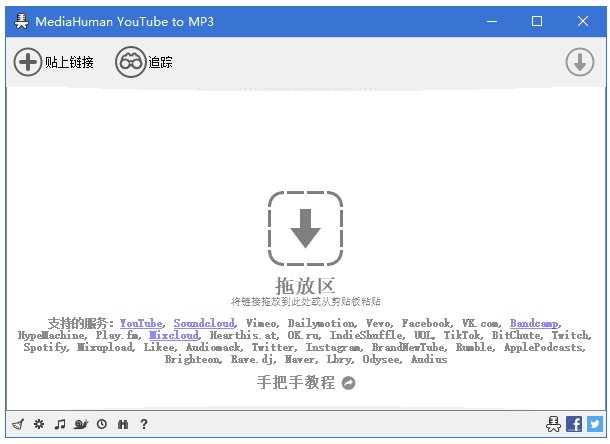
Task: Open the Soundcloud link
Action: click(x=204, y=324)
